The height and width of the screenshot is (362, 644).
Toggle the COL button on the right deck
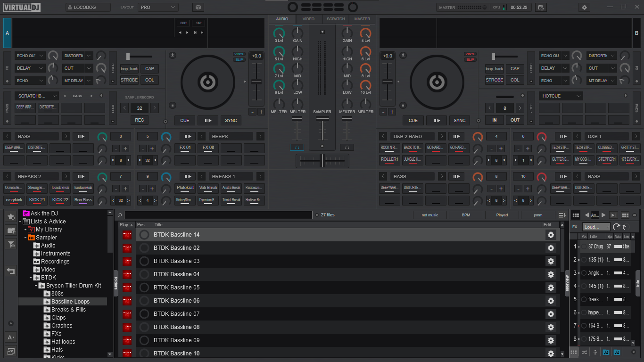tap(515, 80)
